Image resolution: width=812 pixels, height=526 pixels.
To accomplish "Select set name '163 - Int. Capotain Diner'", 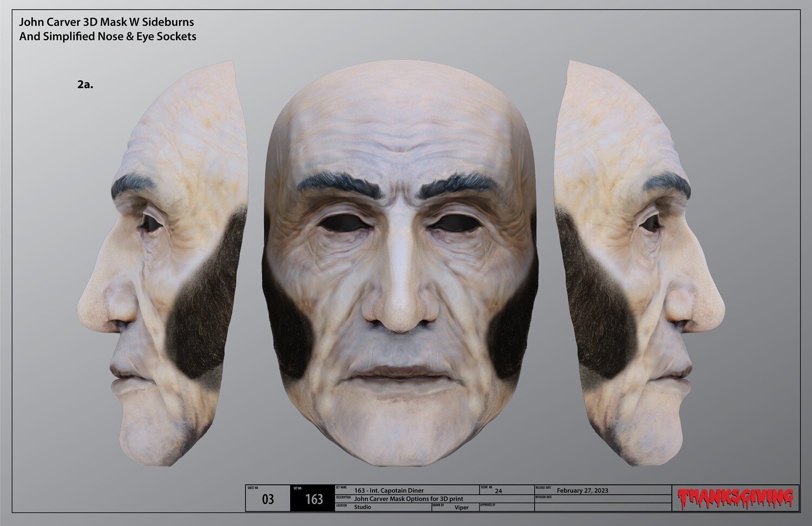I will coord(389,491).
